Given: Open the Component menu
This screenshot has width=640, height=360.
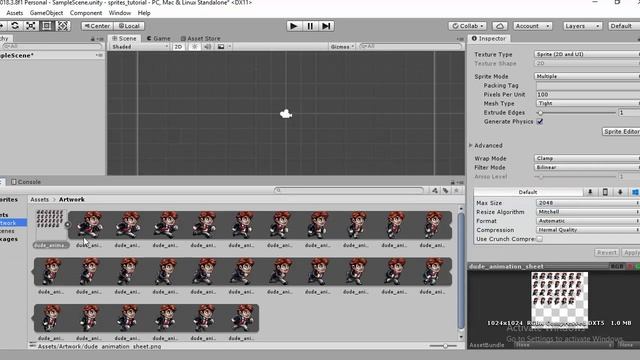Looking at the screenshot, I should [x=86, y=13].
